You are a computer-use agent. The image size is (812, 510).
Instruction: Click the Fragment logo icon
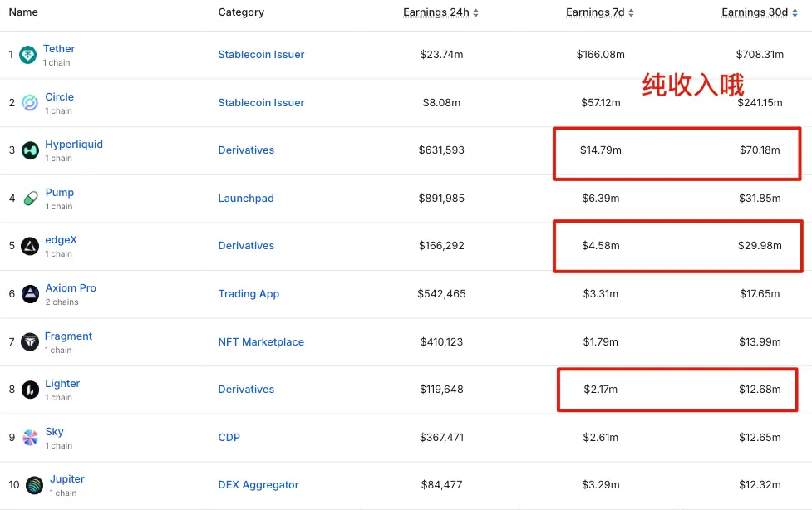coord(30,341)
